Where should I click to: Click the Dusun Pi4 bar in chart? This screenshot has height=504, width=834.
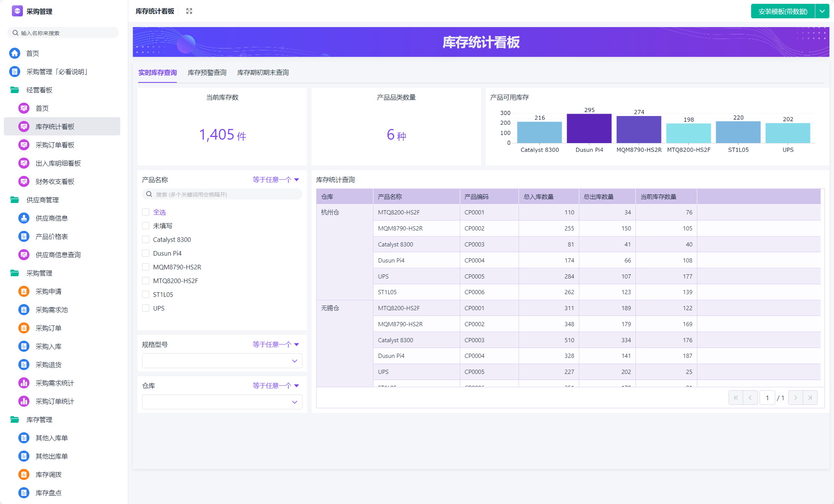coord(589,129)
